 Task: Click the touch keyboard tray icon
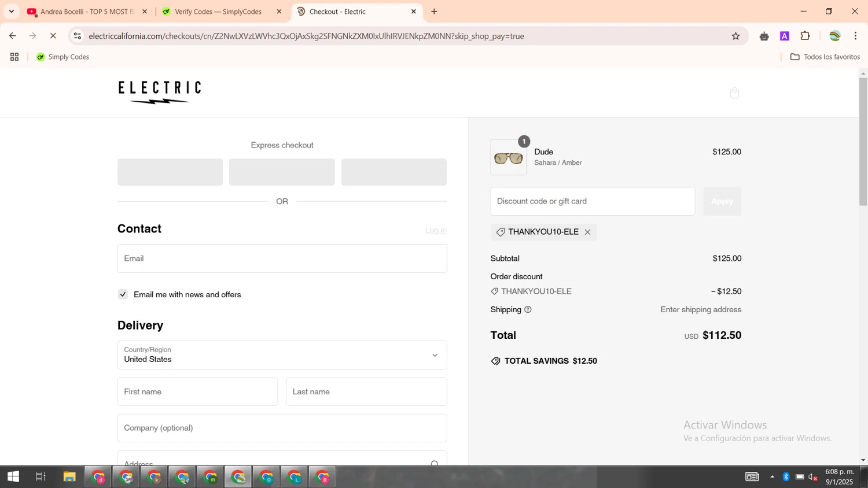point(752,477)
